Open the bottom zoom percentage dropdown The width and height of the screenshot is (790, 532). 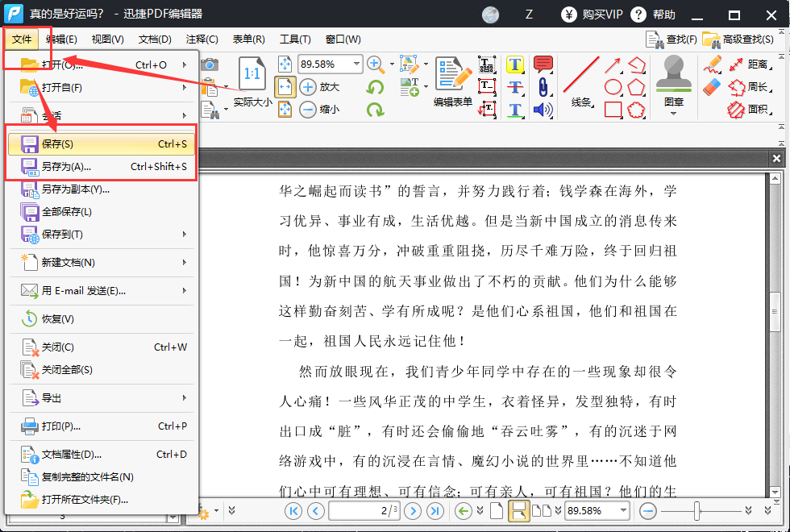(624, 511)
